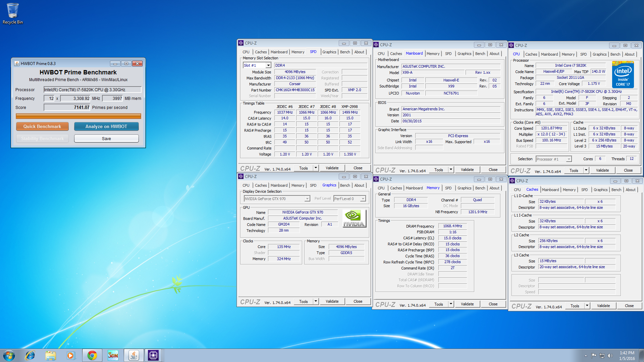Click the XMP-2998 column header in Timings Table
The width and height of the screenshot is (644, 362).
[350, 107]
